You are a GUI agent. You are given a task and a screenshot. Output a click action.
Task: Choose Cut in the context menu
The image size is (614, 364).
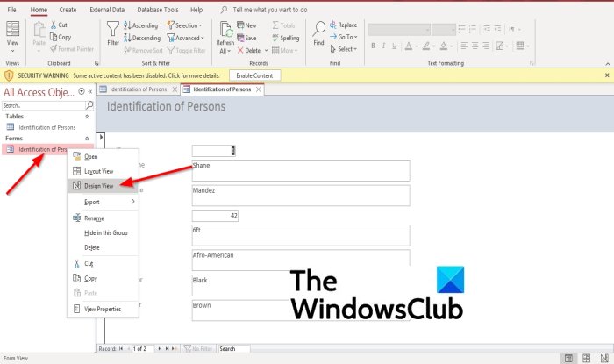(x=103, y=264)
